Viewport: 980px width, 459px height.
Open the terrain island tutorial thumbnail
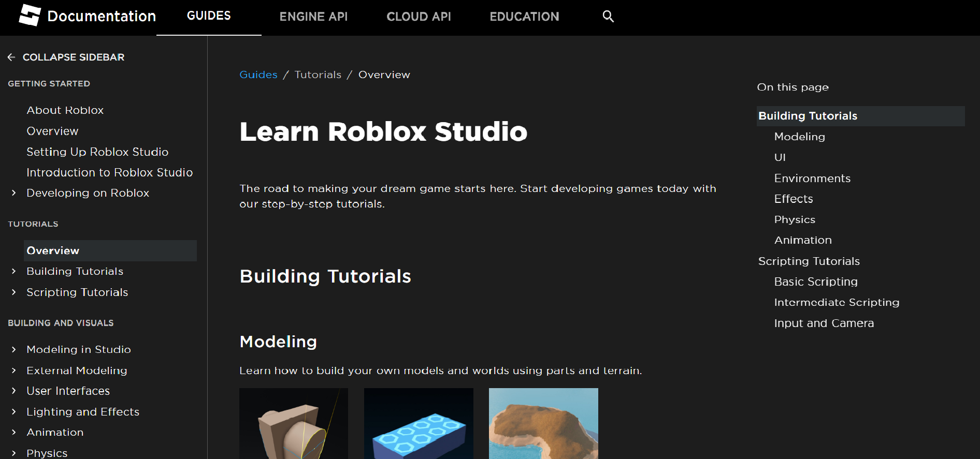(543, 424)
